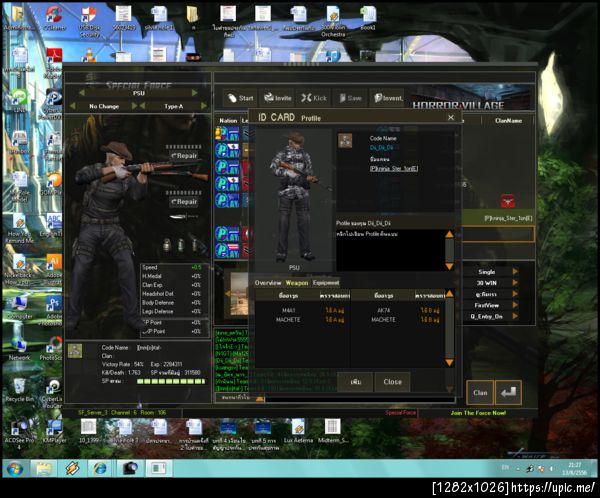This screenshot has height=498, width=600.
Task: Click left arrow next to No Change
Action: point(73,106)
